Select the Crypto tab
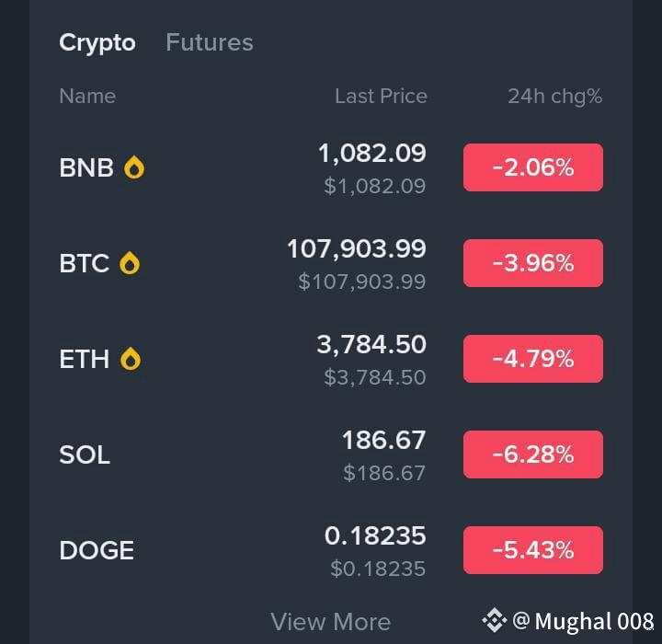 coord(97,43)
